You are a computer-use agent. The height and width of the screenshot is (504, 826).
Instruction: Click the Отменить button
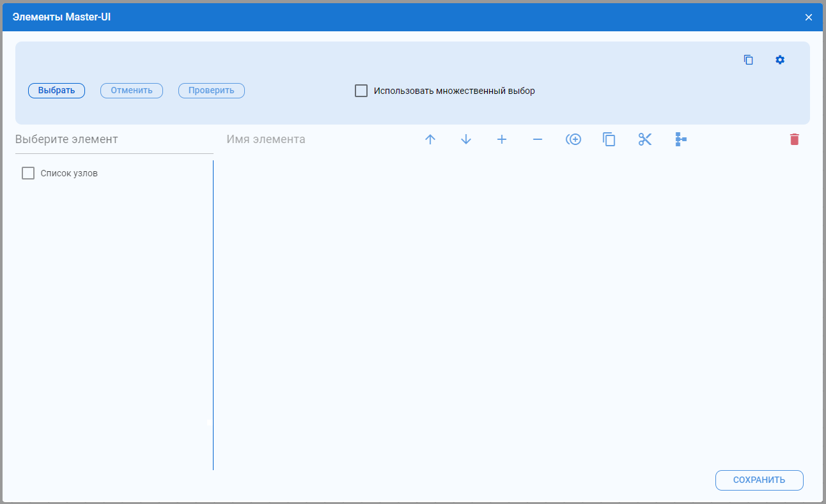point(132,91)
